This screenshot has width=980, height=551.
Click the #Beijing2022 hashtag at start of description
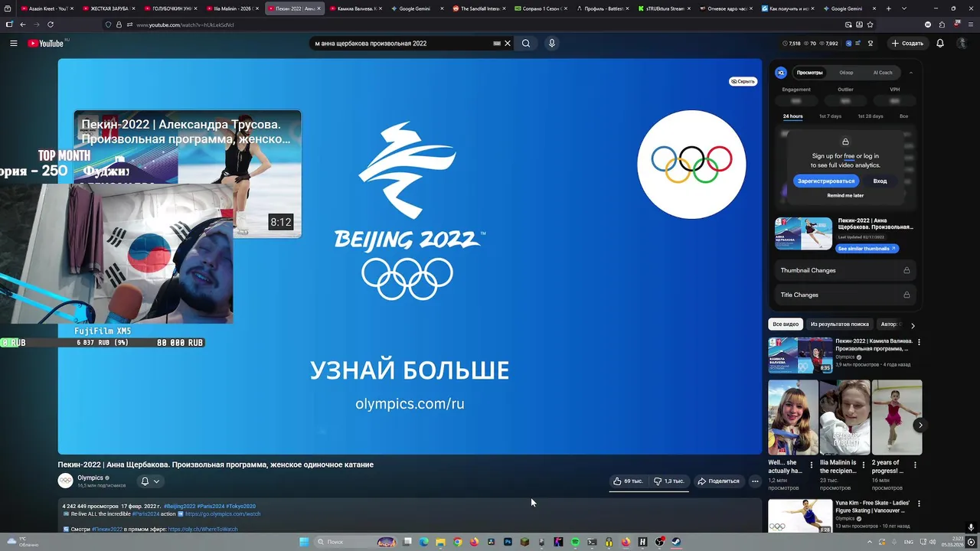pos(179,507)
